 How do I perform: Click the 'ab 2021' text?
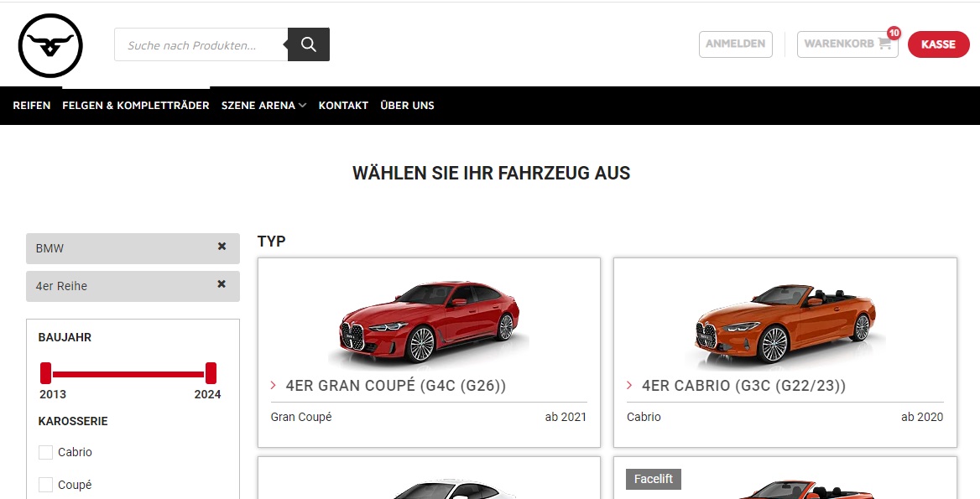[x=566, y=417]
